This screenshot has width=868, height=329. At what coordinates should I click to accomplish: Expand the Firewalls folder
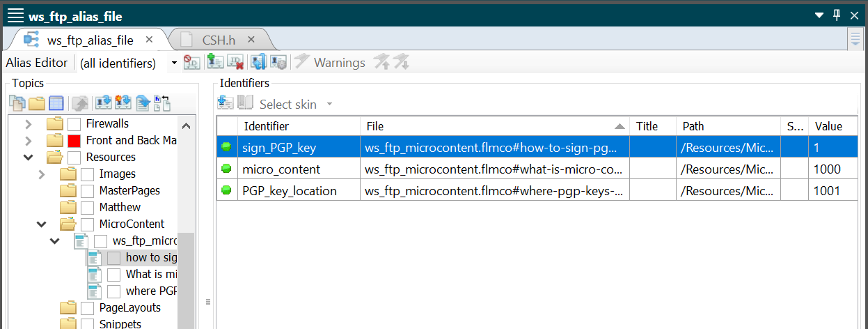click(29, 124)
